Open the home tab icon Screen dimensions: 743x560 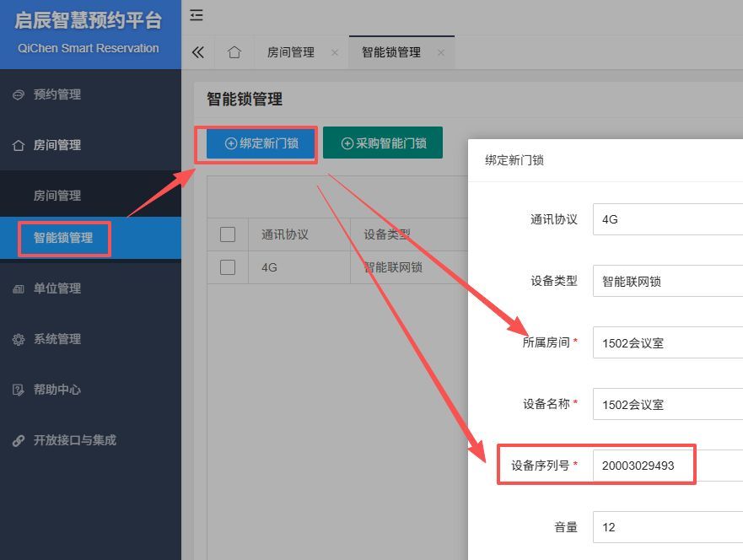click(234, 52)
